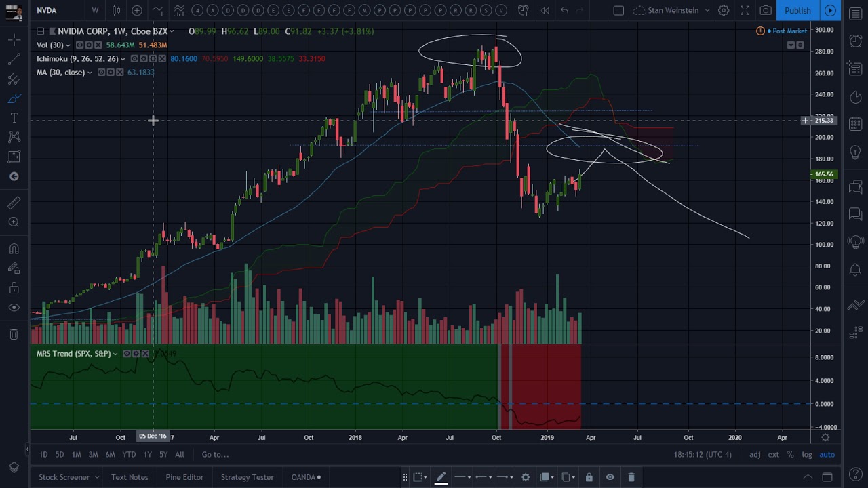Toggle auto scale on price axis
Viewport: 868px width, 488px height.
827,454
